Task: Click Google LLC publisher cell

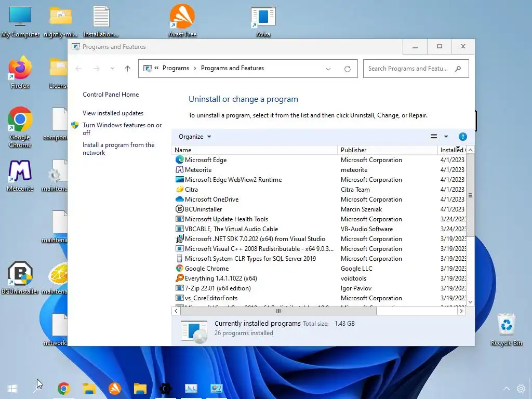Action: coord(356,269)
